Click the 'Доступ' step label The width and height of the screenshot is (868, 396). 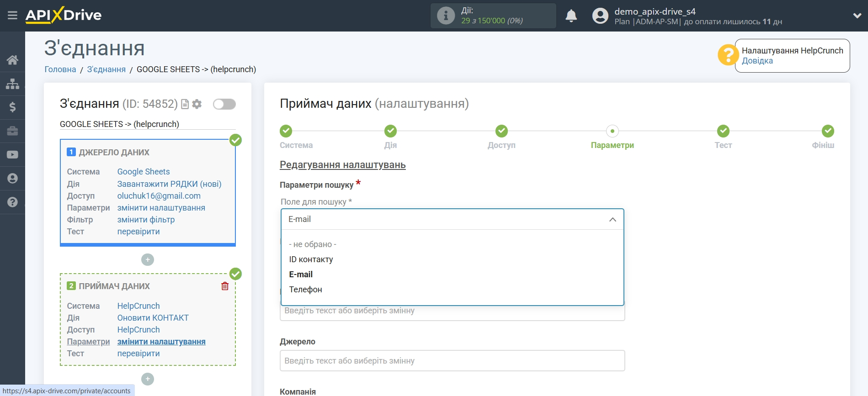pyautogui.click(x=501, y=145)
